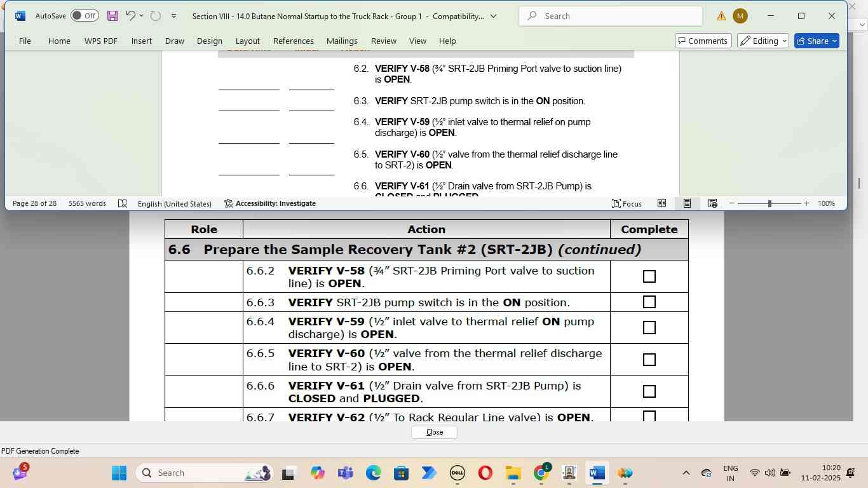The width and height of the screenshot is (868, 488).
Task: Click the taskbar Search box
Action: point(205,473)
